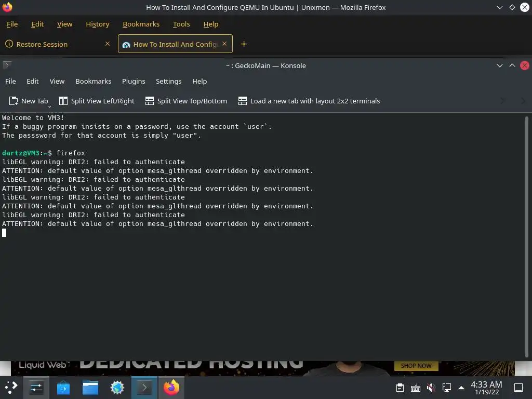Click Split View Top/Bottom

(x=186, y=101)
